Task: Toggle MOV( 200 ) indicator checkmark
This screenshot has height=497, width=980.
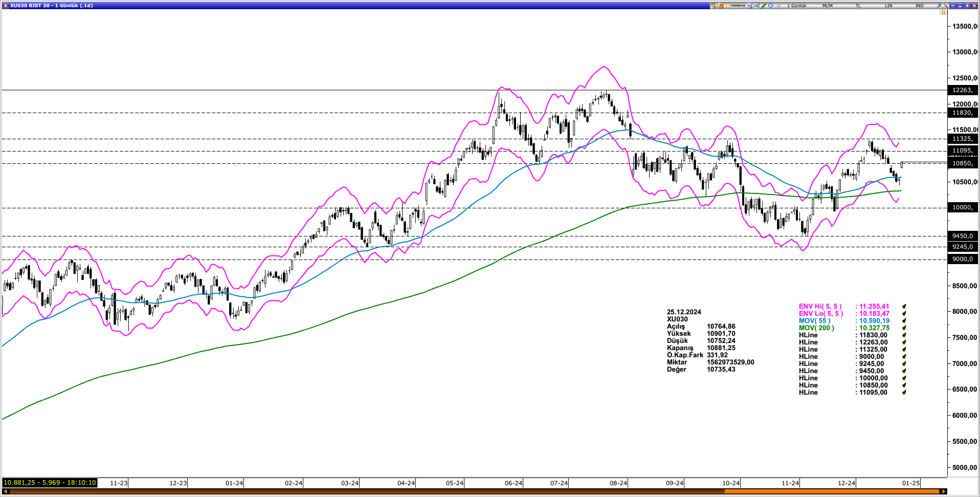Action: [x=904, y=328]
